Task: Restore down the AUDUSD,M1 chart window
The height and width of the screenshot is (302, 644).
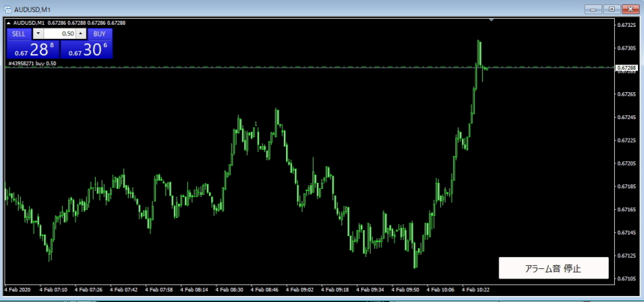Action: pyautogui.click(x=612, y=9)
